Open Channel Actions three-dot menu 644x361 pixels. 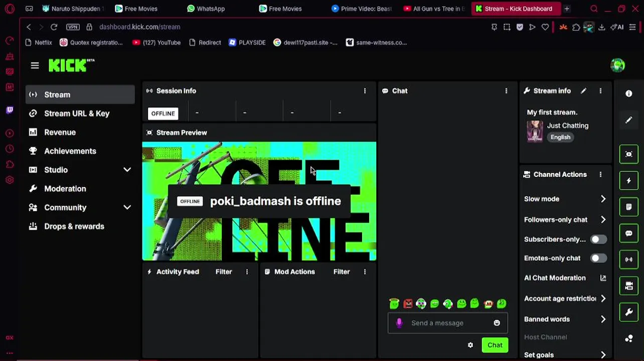(x=600, y=174)
